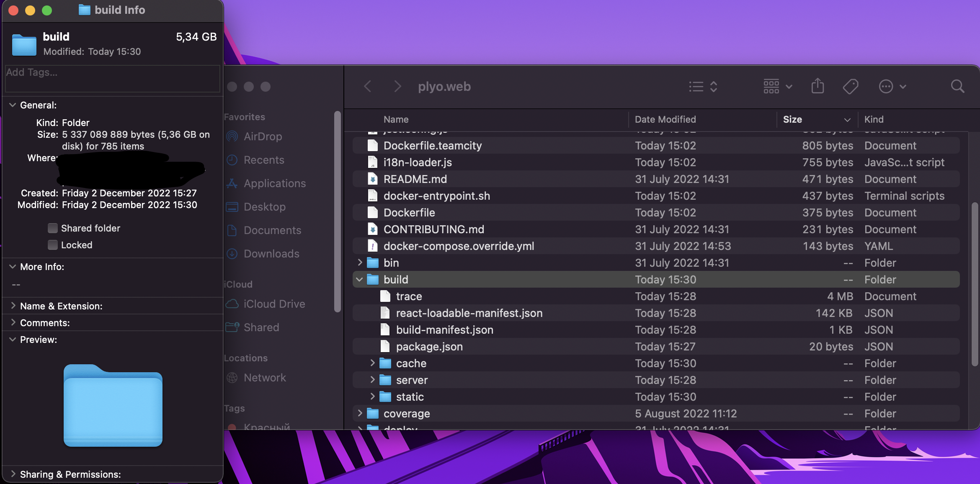Expand the bin folder
The image size is (980, 484).
tap(360, 263)
